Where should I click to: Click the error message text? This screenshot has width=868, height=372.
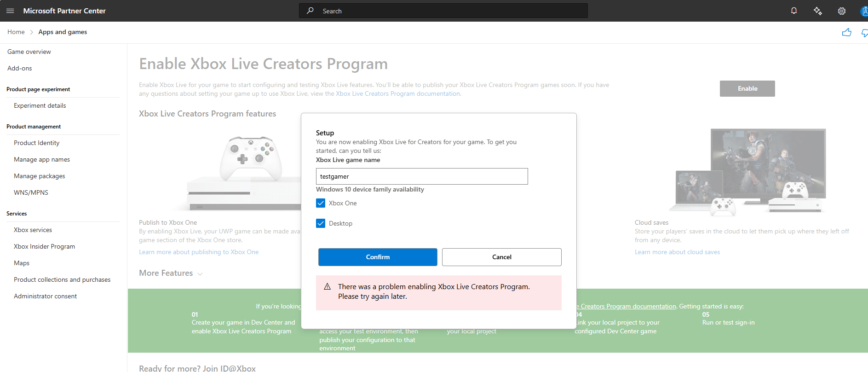tap(434, 291)
